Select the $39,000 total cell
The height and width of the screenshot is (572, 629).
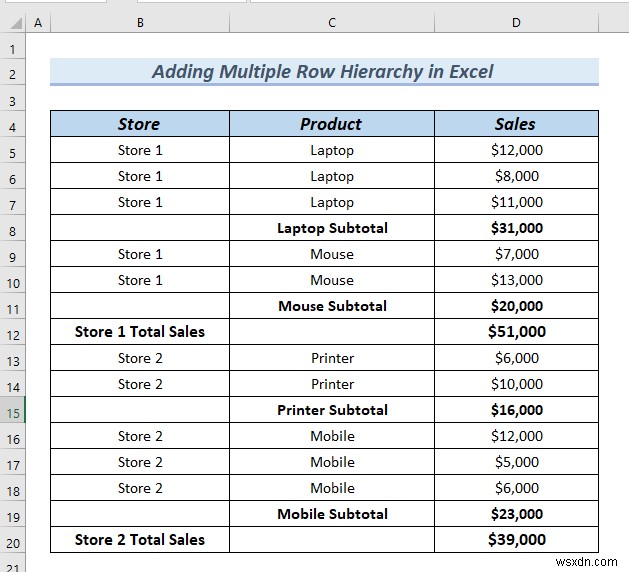coord(516,540)
